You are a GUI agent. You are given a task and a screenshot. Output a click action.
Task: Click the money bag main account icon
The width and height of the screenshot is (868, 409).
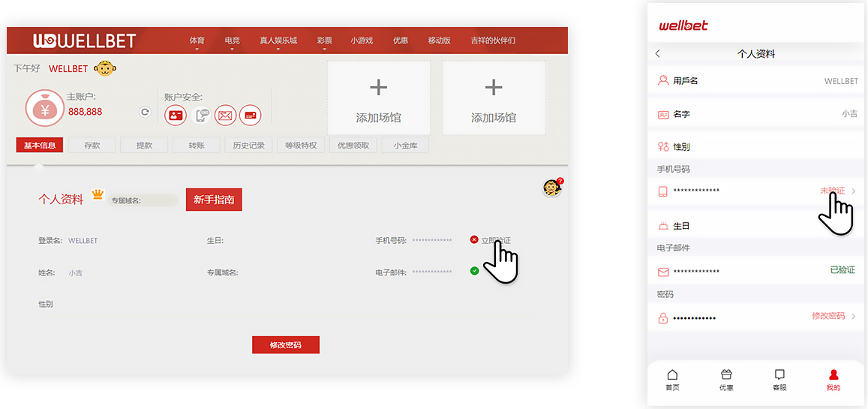click(x=45, y=108)
